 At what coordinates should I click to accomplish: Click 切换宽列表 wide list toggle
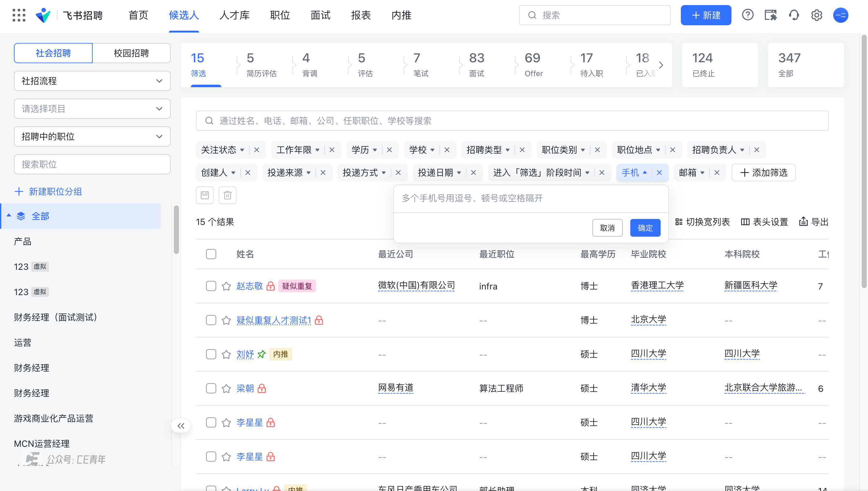(x=702, y=222)
